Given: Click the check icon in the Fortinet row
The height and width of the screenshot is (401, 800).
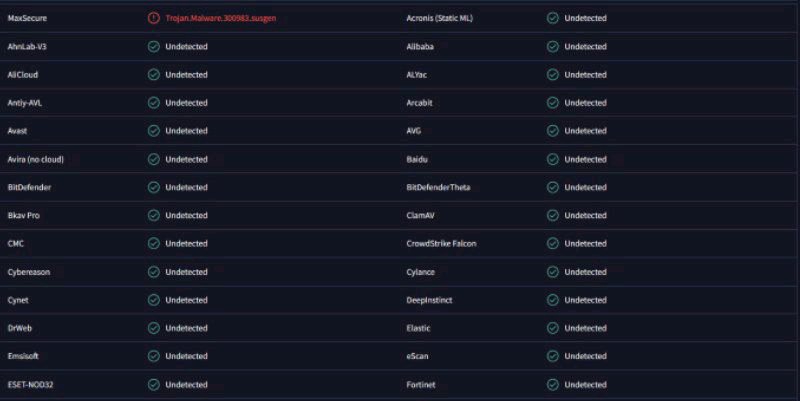Looking at the screenshot, I should [553, 384].
